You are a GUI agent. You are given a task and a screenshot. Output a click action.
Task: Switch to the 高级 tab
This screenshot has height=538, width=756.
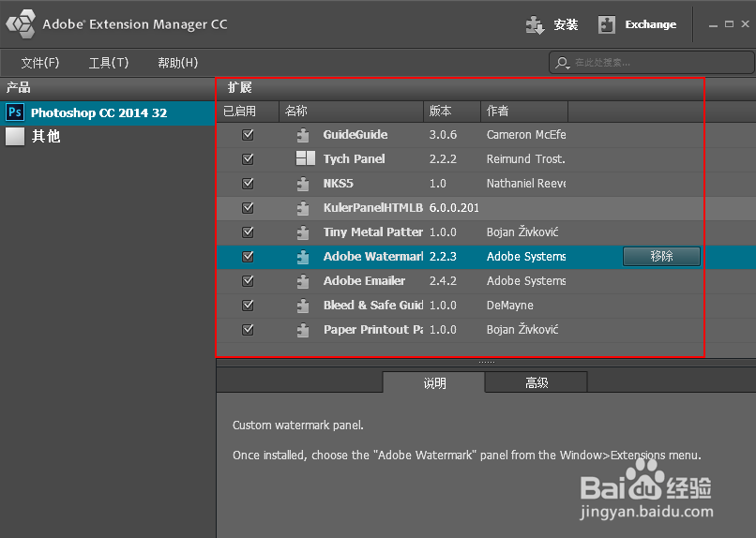pos(537,382)
